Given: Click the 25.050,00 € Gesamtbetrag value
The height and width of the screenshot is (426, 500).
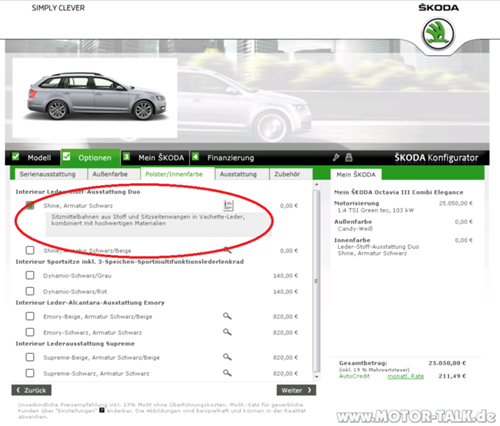Looking at the screenshot, I should click(x=447, y=363).
